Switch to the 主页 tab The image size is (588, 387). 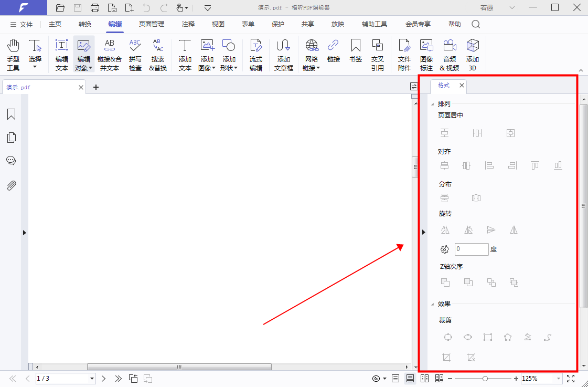click(55, 24)
